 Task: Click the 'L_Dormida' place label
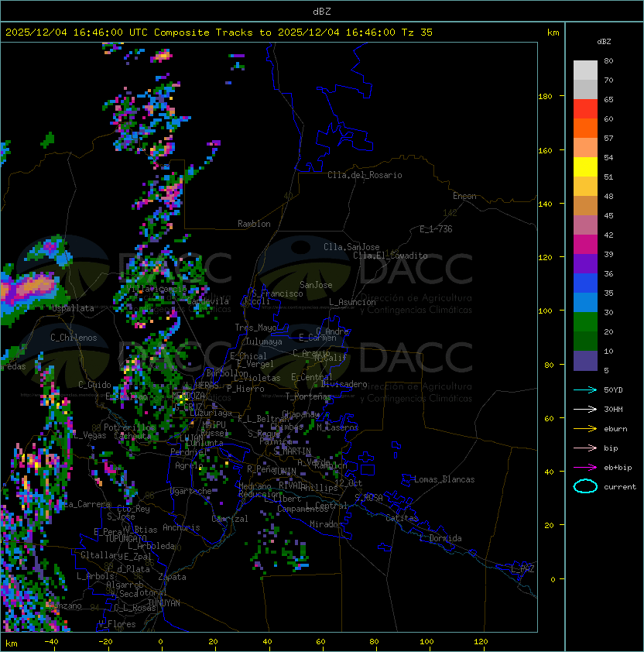point(440,538)
